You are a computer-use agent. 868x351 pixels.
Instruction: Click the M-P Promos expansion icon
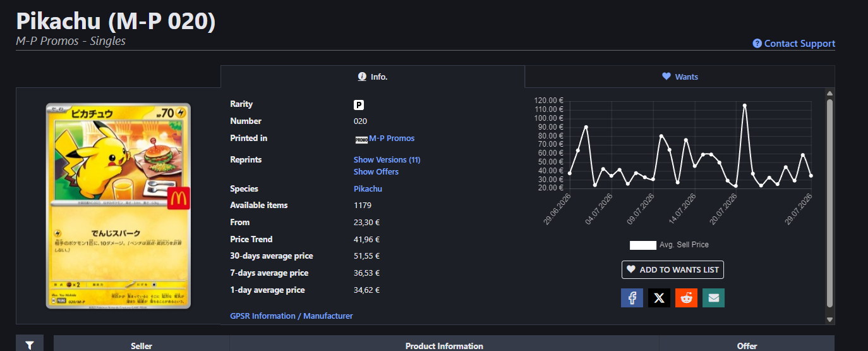click(361, 139)
